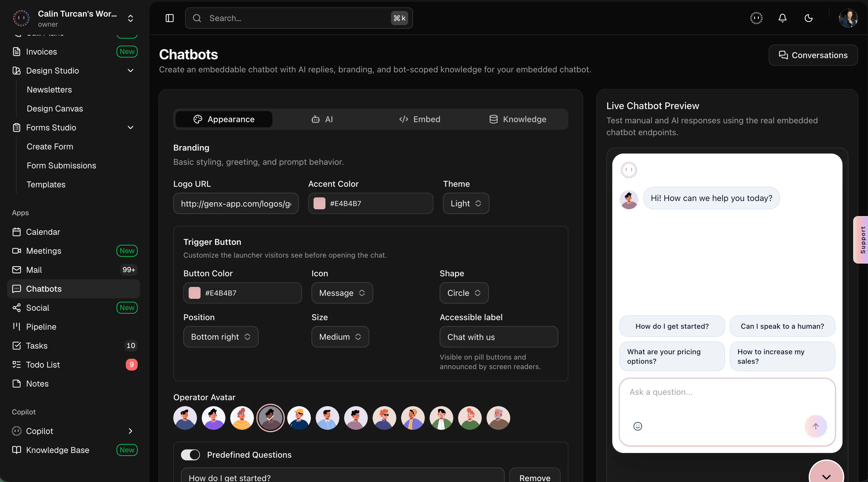
Task: Switch to the Appearance tab
Action: [x=224, y=119]
